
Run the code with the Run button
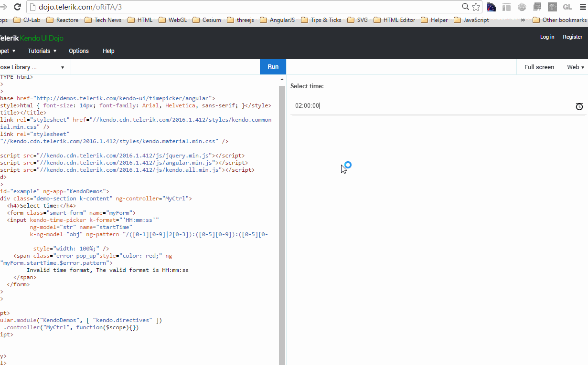click(273, 67)
